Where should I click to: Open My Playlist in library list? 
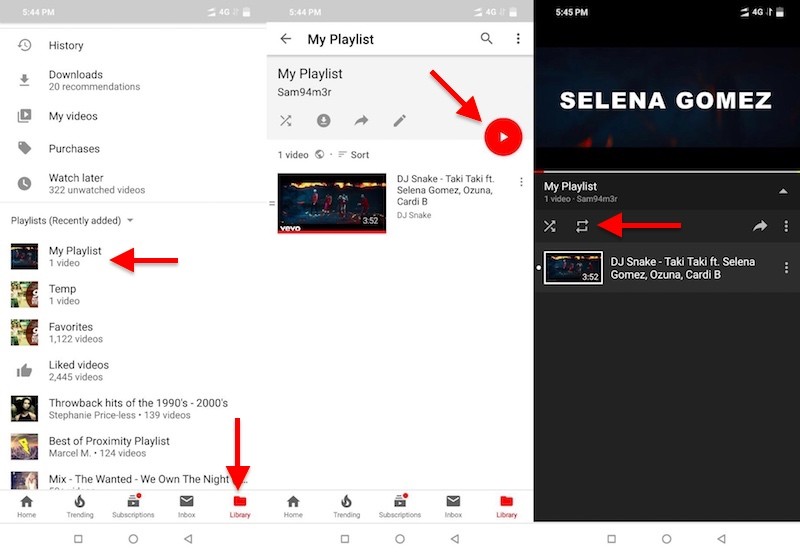click(x=133, y=257)
